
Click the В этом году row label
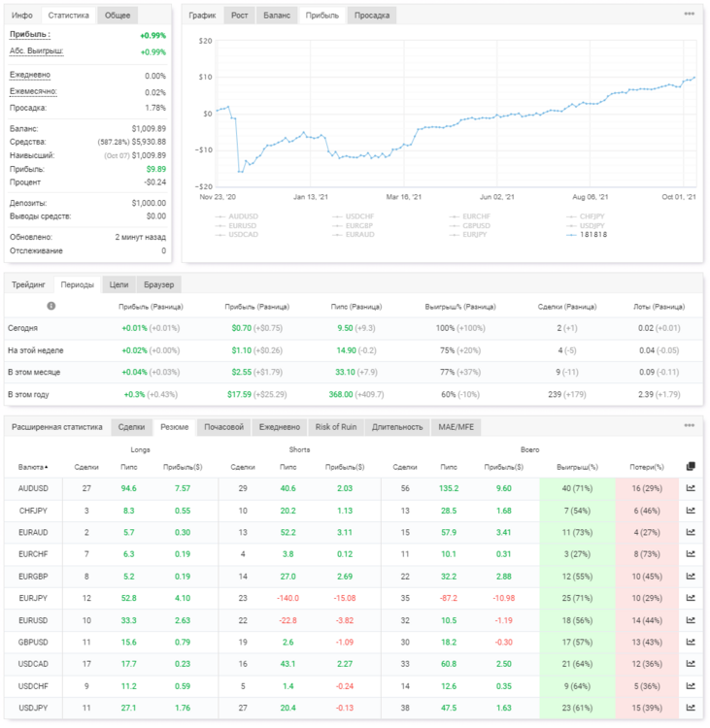[28, 395]
